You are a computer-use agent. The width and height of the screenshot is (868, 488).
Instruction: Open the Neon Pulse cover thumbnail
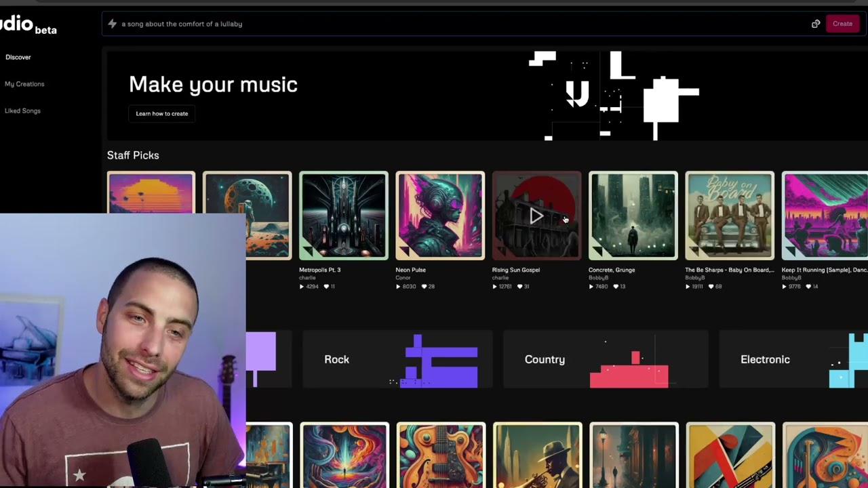[440, 216]
